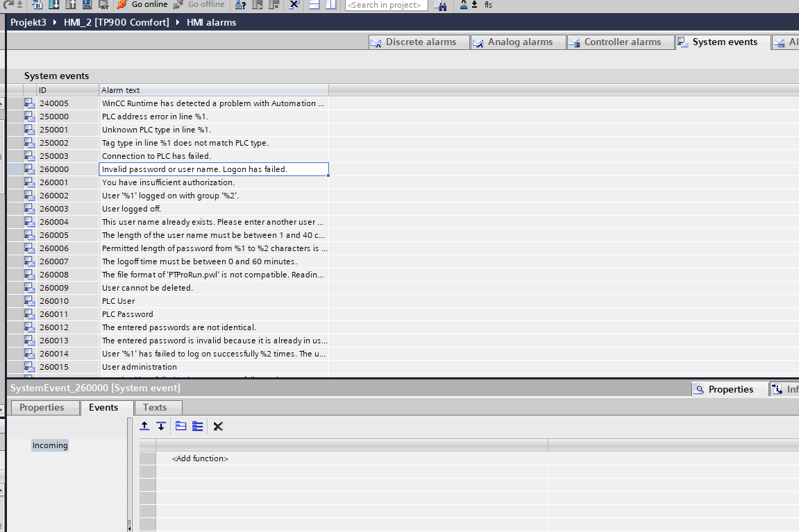The image size is (799, 532).
Task: Start runtime with the RT icon
Action: click(x=103, y=5)
